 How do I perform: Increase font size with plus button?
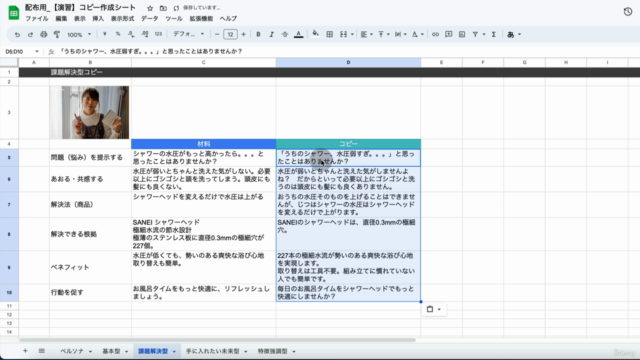pyautogui.click(x=244, y=34)
